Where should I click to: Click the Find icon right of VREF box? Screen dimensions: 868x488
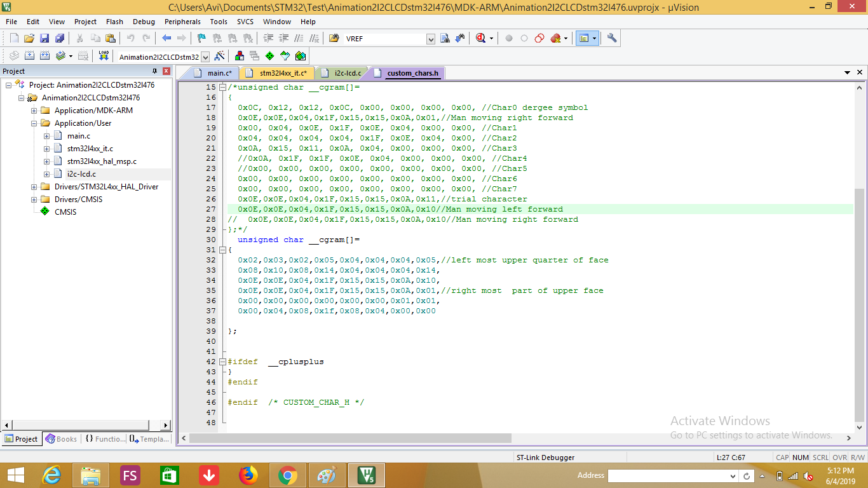[445, 38]
